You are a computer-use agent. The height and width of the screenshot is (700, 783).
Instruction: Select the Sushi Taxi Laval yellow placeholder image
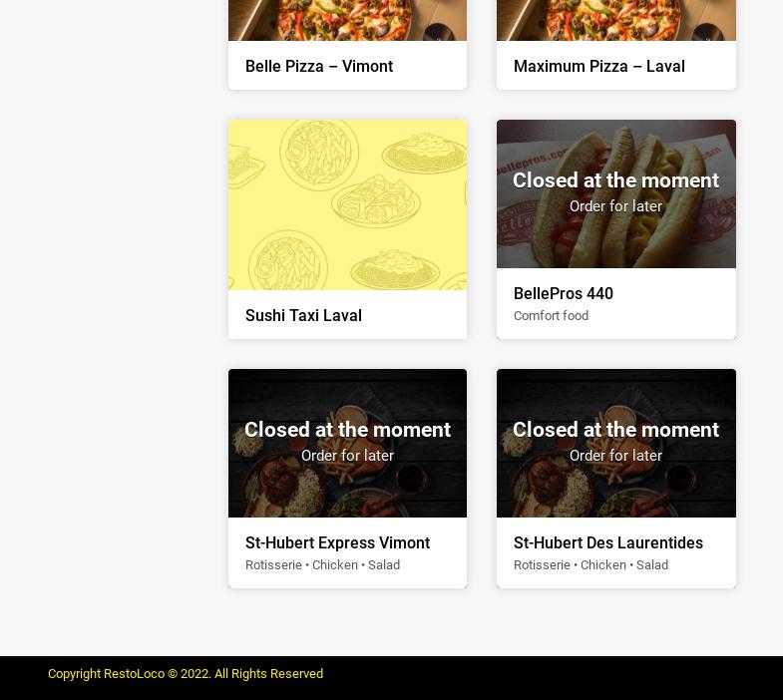point(347,204)
